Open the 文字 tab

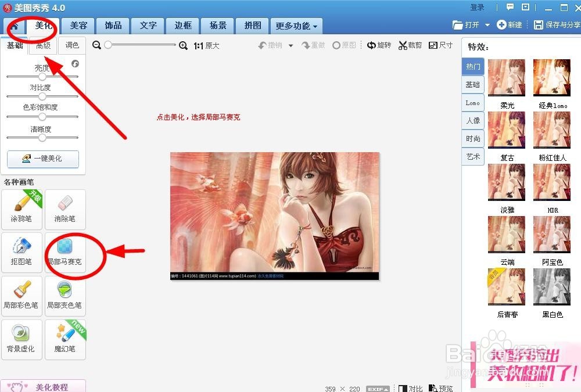pos(148,26)
